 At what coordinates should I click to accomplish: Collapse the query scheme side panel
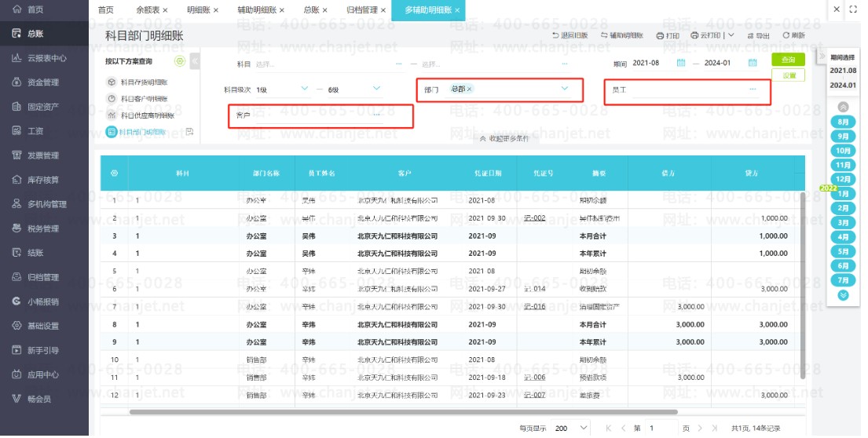pos(195,61)
